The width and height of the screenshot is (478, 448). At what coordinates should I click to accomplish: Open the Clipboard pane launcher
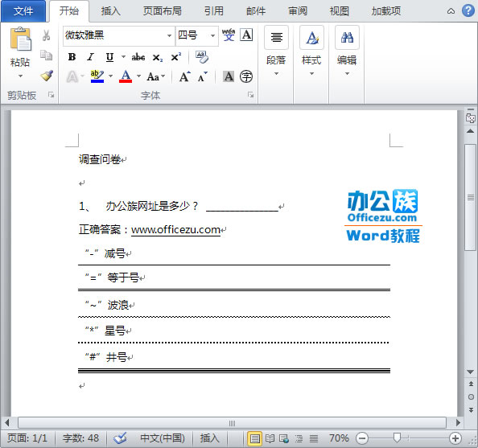tap(51, 95)
